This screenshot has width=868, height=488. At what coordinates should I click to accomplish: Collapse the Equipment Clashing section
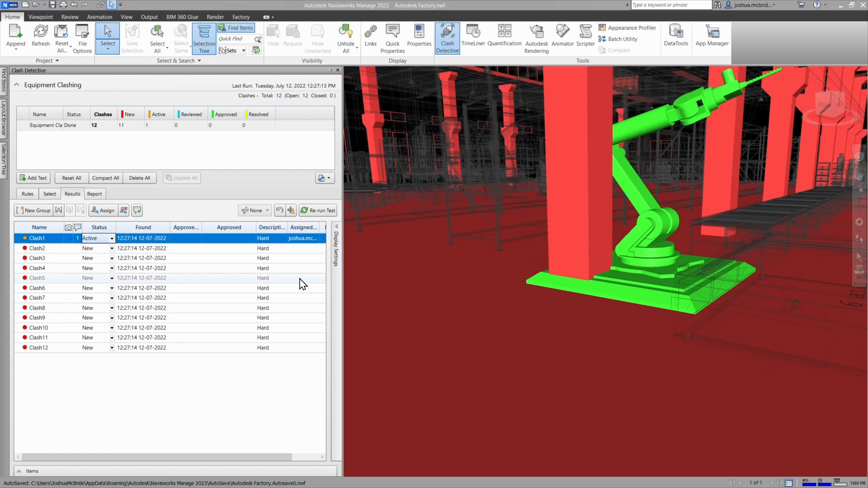[x=16, y=84]
